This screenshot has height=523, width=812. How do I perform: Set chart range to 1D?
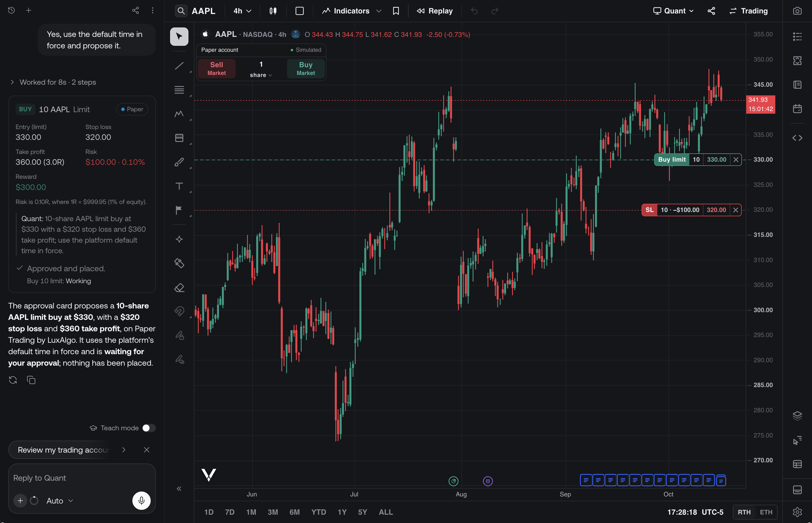[209, 512]
